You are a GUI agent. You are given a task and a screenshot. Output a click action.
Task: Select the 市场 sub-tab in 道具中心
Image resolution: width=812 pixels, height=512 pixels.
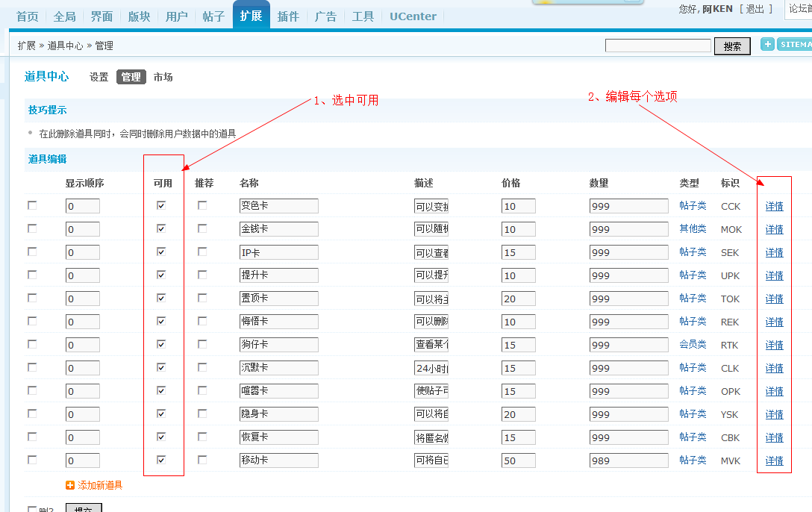point(163,77)
